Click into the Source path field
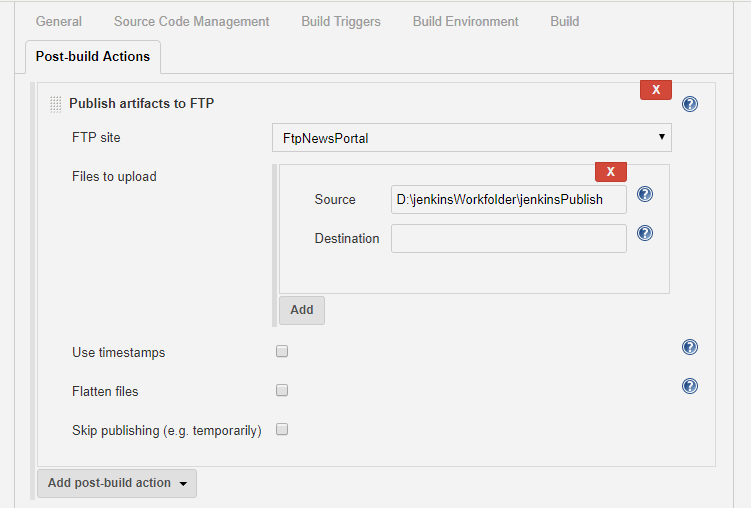 [x=508, y=199]
